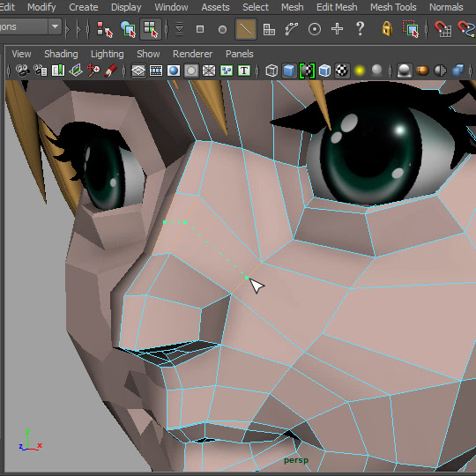Viewport: 476px width, 476px height.
Task: Click the green vertex on the nose edge
Action: coord(247,278)
